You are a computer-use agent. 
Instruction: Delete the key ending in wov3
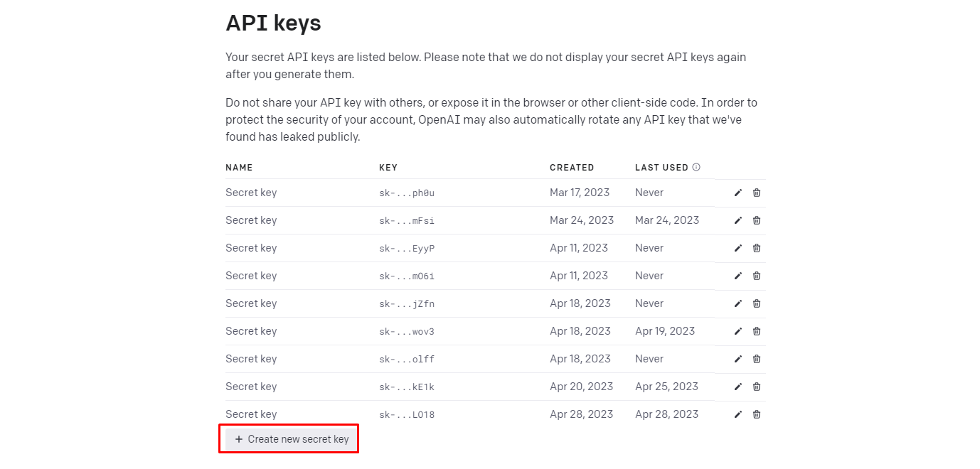(x=757, y=331)
